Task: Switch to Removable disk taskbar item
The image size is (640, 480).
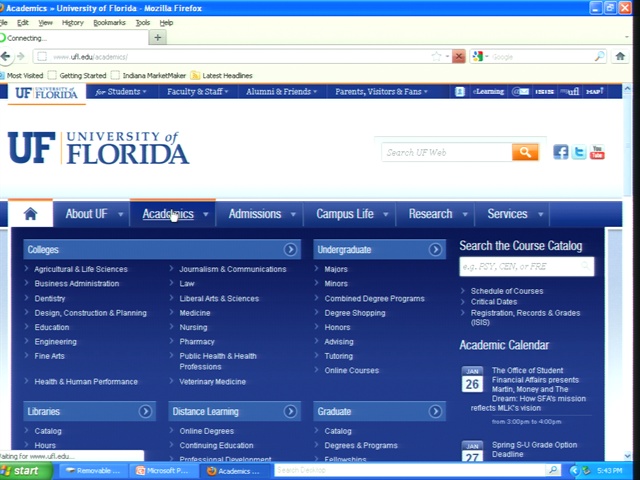Action: 93,471
